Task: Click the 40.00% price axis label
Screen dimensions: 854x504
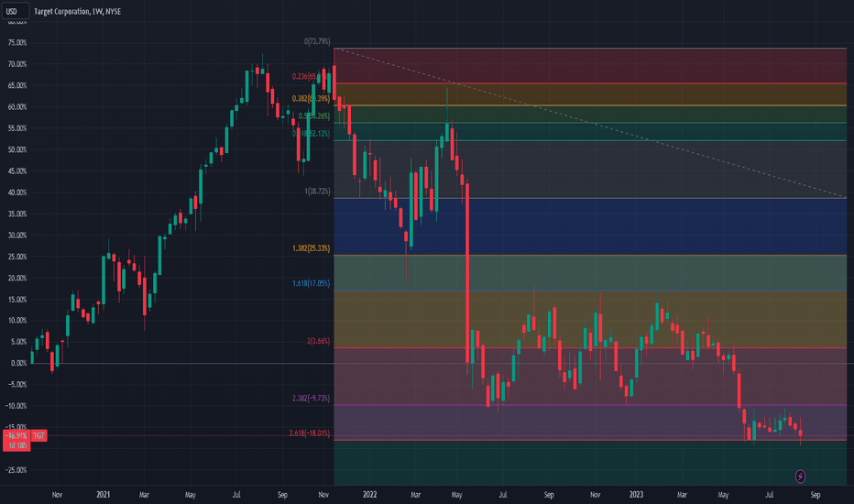Action: [x=17, y=192]
